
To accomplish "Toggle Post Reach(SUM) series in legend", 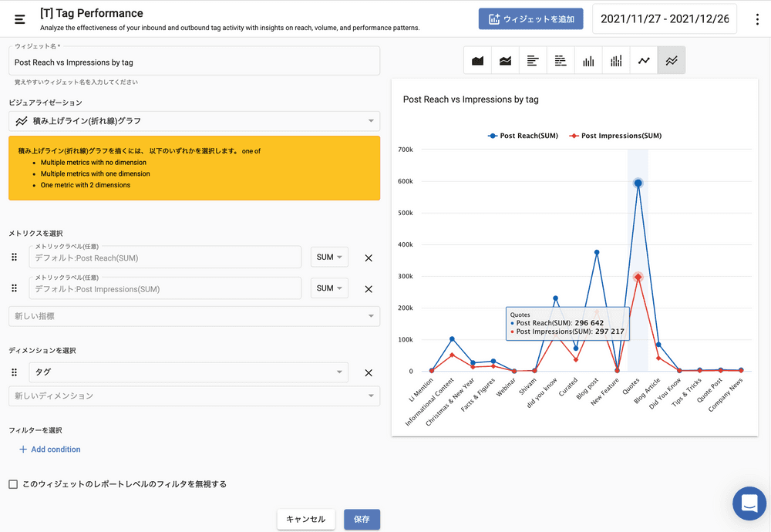I will (x=523, y=136).
